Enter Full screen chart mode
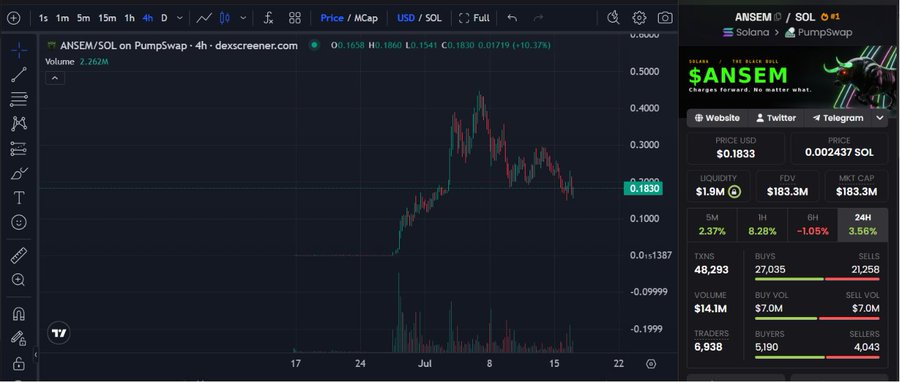Viewport: 900px width, 382px height. 474,18
